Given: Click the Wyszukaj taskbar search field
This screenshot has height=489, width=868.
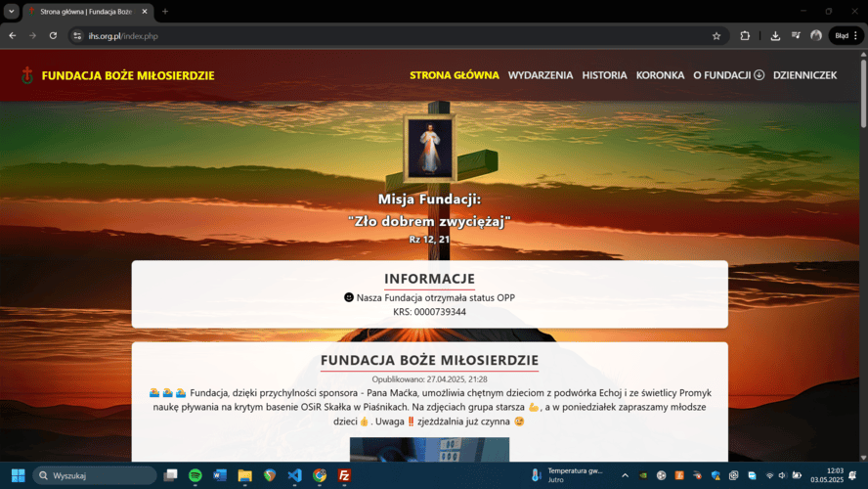Looking at the screenshot, I should (95, 475).
